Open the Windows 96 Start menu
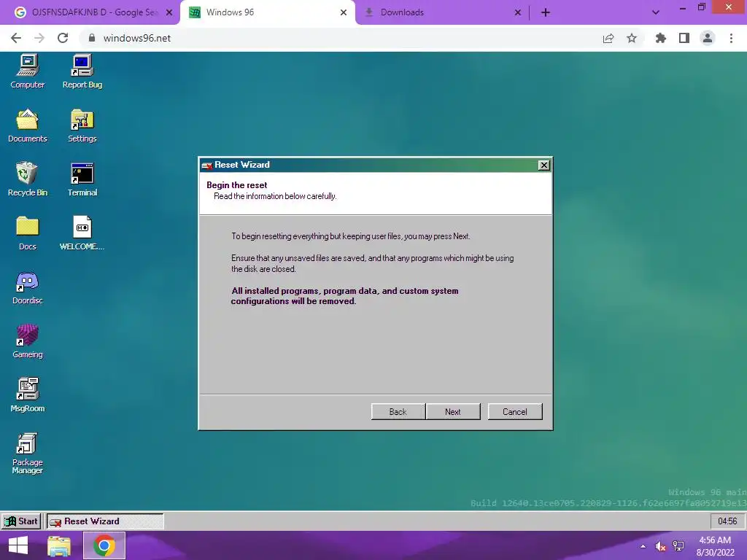Viewport: 747px width, 560px height. pyautogui.click(x=21, y=521)
